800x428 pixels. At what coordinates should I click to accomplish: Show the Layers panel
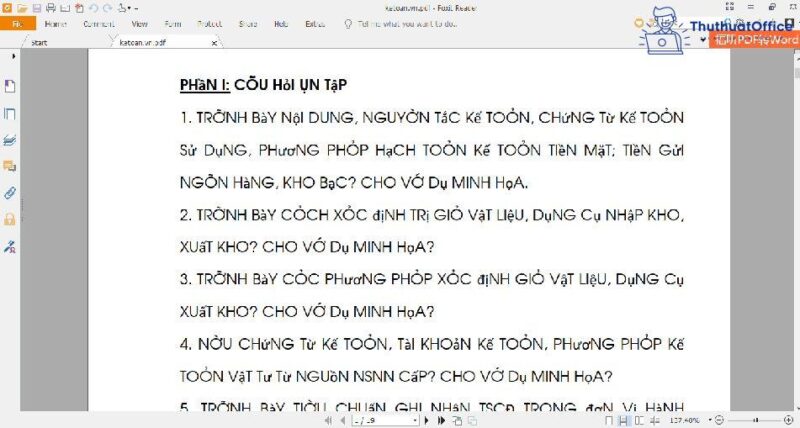pyautogui.click(x=10, y=140)
